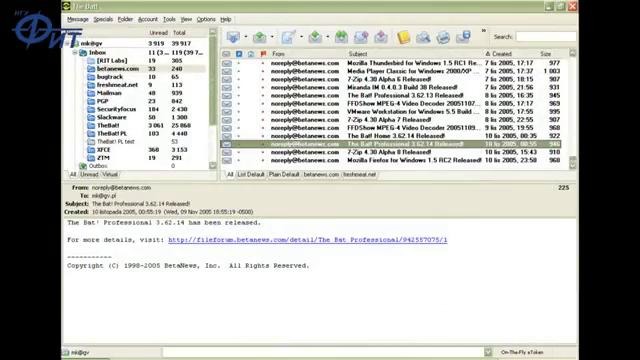
Task: Select the freshmeat.net message list tab
Action: [360, 175]
